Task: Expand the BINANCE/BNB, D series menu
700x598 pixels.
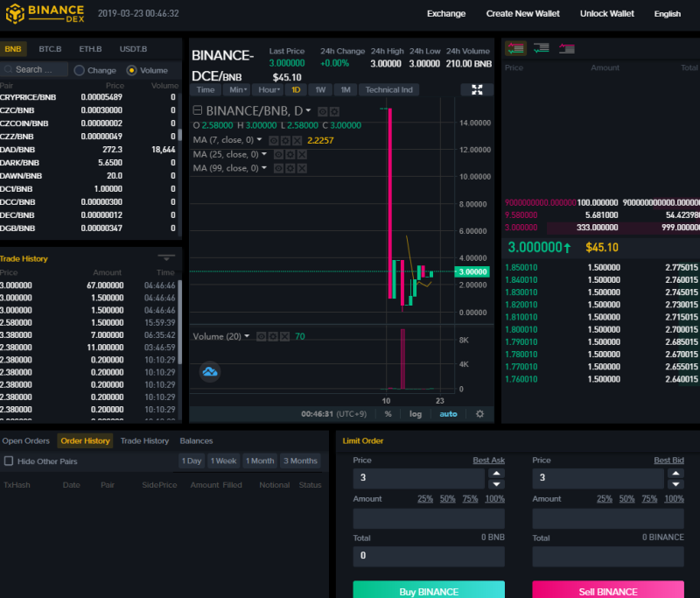Action: coord(309,110)
